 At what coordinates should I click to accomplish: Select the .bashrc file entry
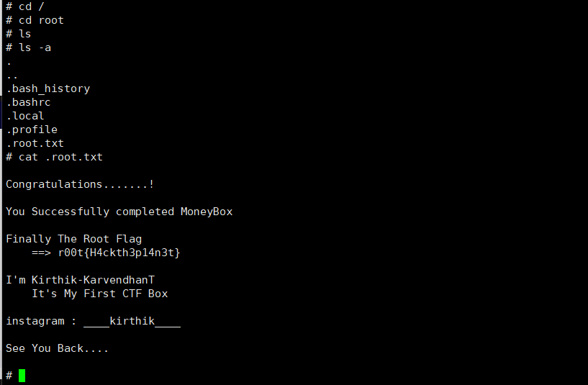point(28,102)
